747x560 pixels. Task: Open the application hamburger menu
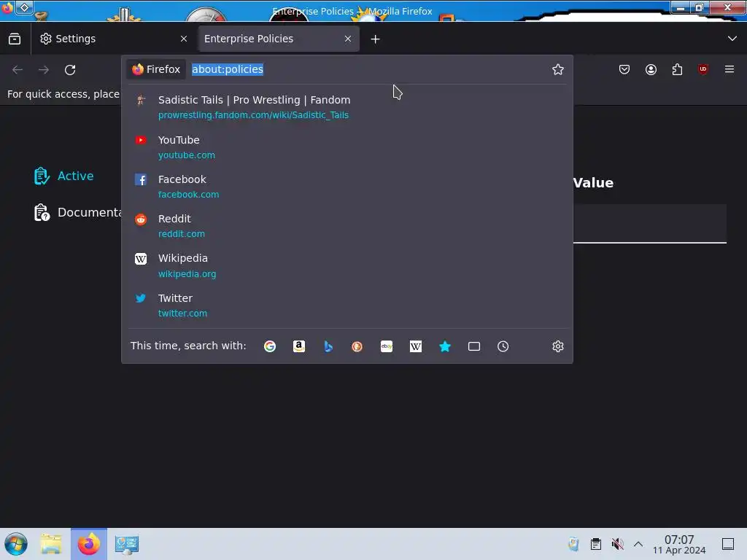pyautogui.click(x=729, y=69)
